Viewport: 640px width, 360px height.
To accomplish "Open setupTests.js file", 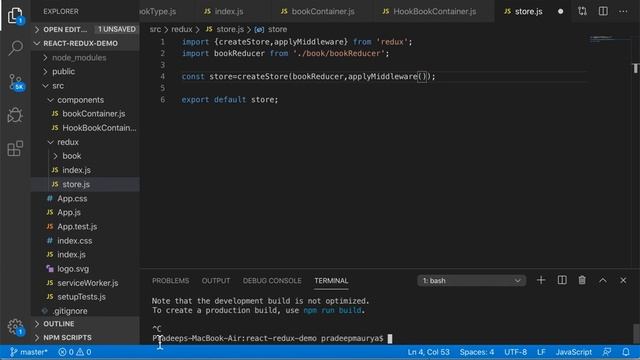I will pos(85,297).
